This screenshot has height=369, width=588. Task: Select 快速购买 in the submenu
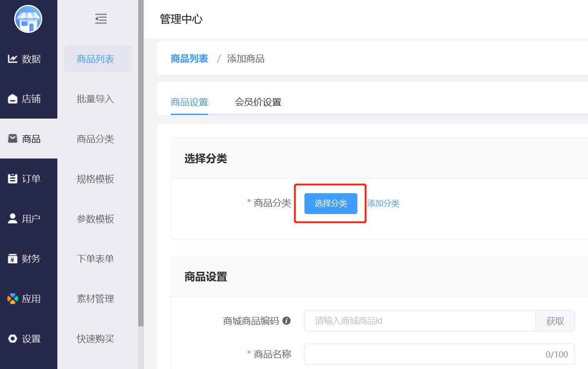(x=96, y=338)
